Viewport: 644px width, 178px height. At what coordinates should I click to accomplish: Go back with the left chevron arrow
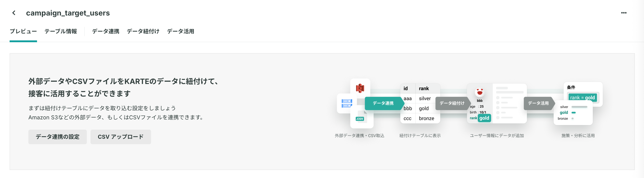tap(14, 13)
